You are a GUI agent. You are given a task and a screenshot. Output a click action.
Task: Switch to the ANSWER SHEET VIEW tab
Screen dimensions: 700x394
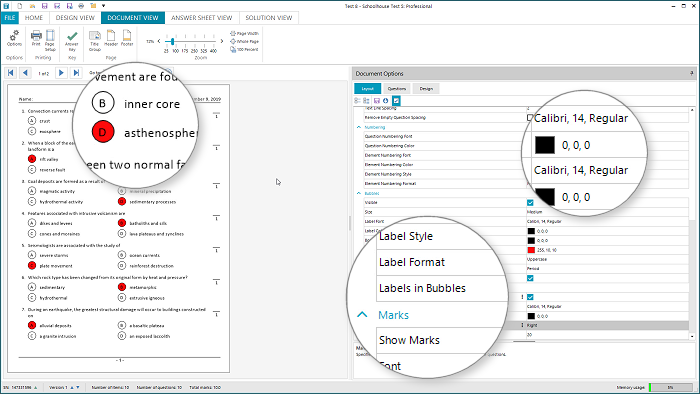(x=202, y=18)
